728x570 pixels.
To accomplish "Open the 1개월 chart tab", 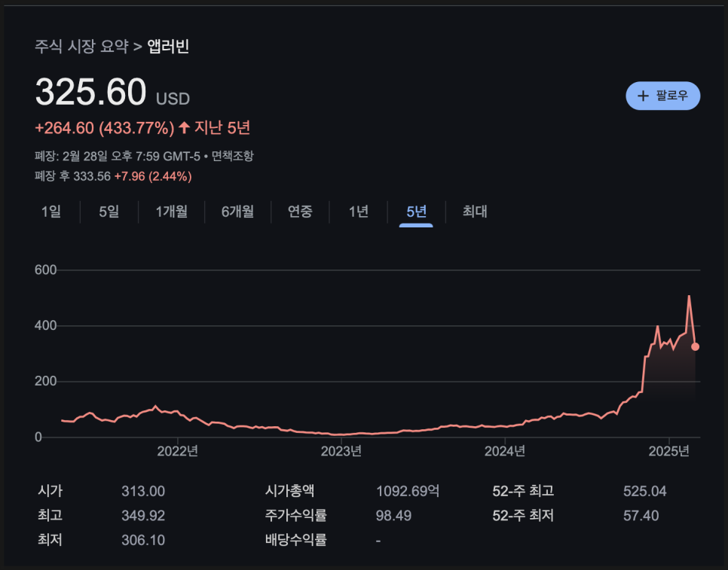I will pyautogui.click(x=171, y=212).
